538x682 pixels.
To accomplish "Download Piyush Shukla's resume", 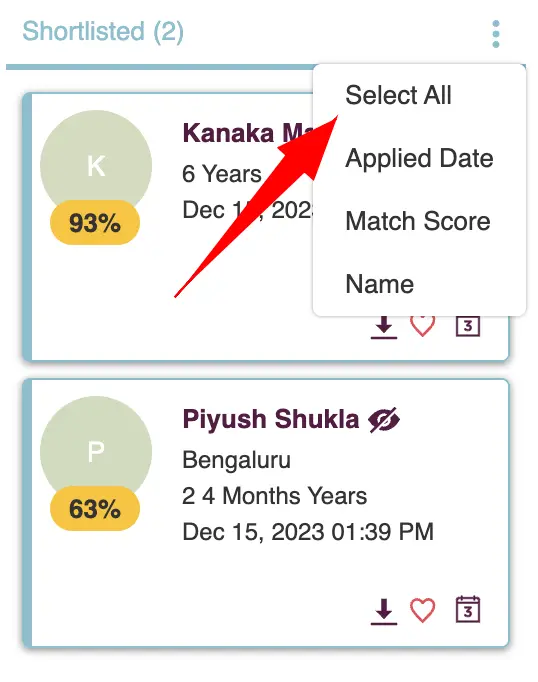I will coord(384,612).
